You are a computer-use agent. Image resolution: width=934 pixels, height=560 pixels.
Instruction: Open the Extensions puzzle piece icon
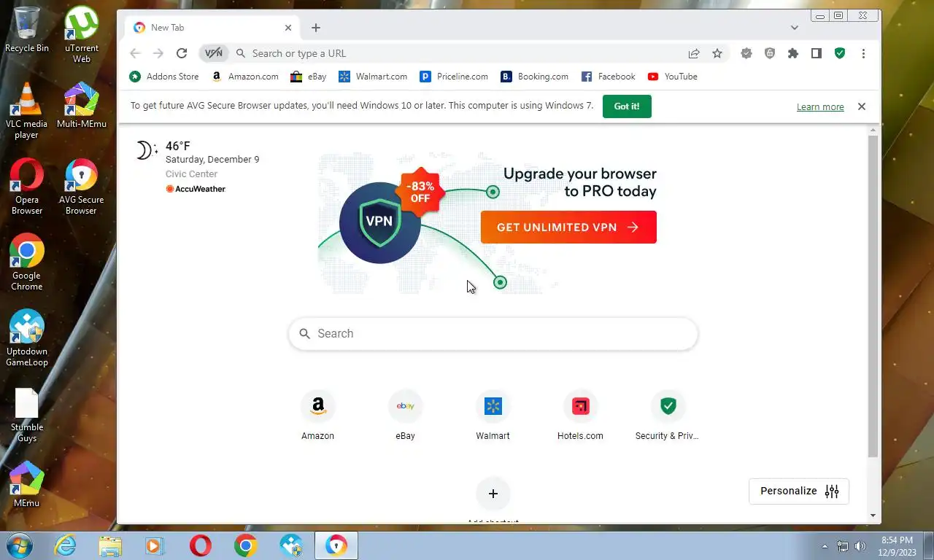click(793, 53)
